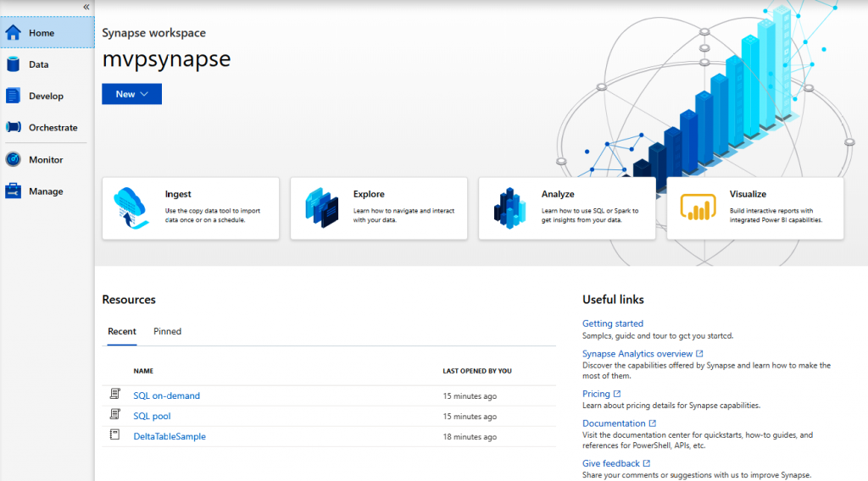Select the Develop document icon

[14, 96]
